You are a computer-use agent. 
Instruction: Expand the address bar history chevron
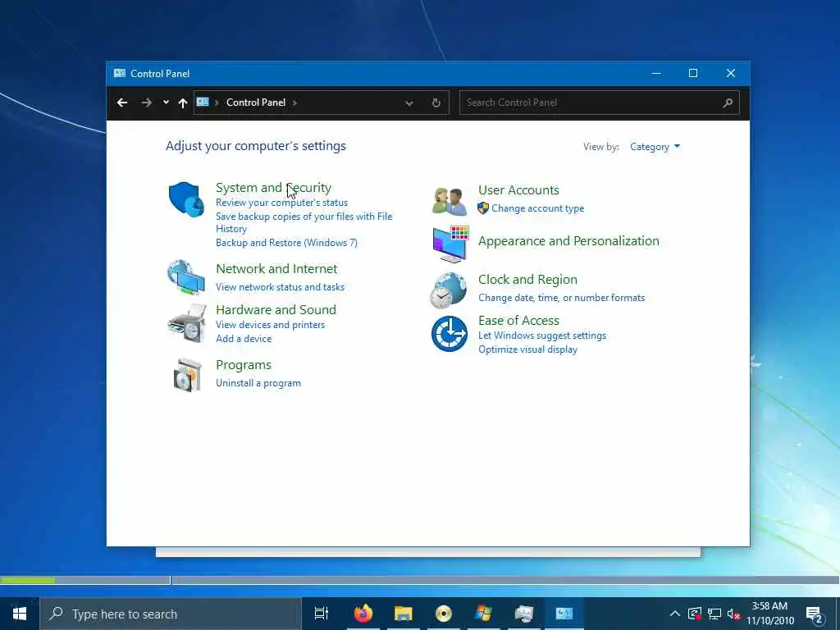pos(409,103)
